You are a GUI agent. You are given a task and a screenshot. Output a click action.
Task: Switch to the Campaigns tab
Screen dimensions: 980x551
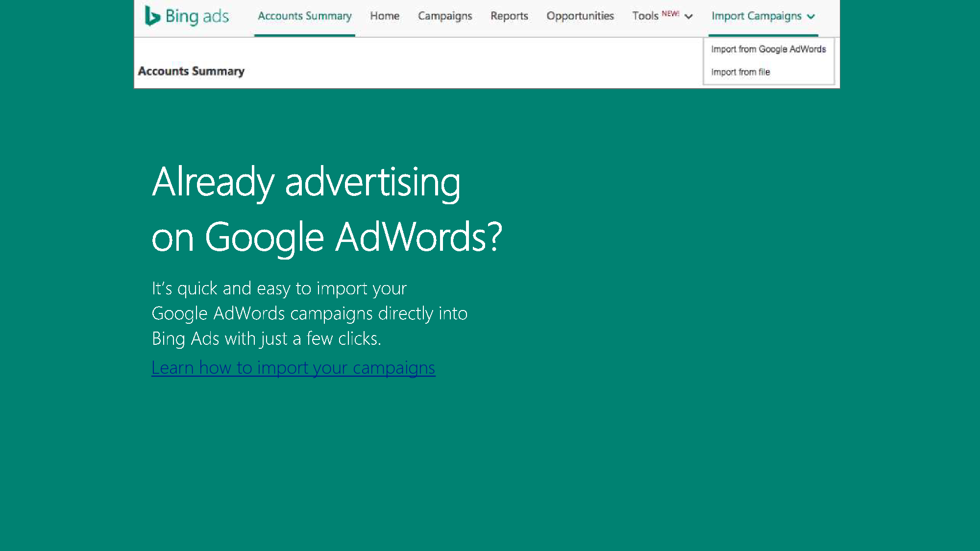point(445,16)
